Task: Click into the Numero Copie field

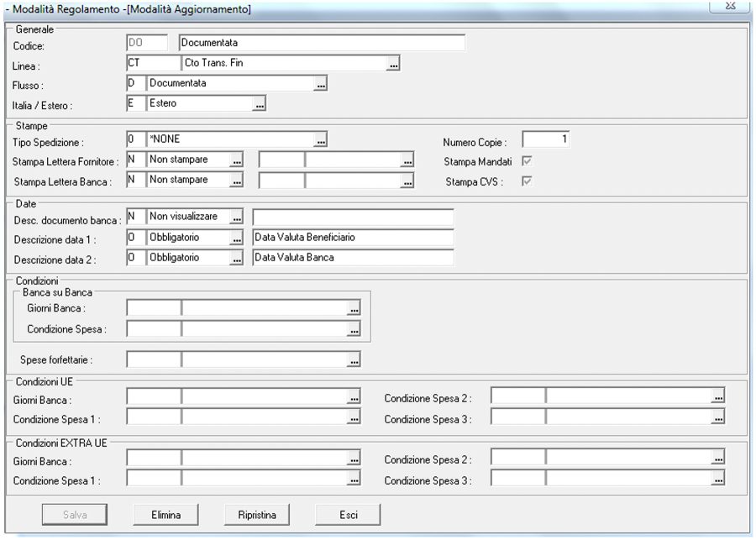Action: coord(545,139)
